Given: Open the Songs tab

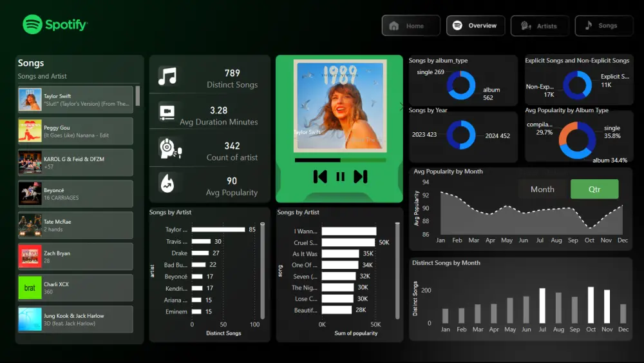Looking at the screenshot, I should (x=604, y=26).
